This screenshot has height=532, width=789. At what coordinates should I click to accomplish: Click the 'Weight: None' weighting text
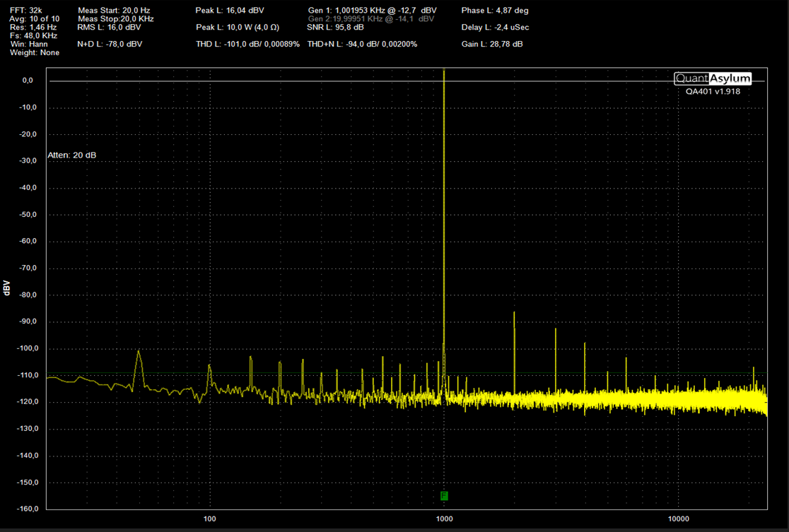click(34, 53)
